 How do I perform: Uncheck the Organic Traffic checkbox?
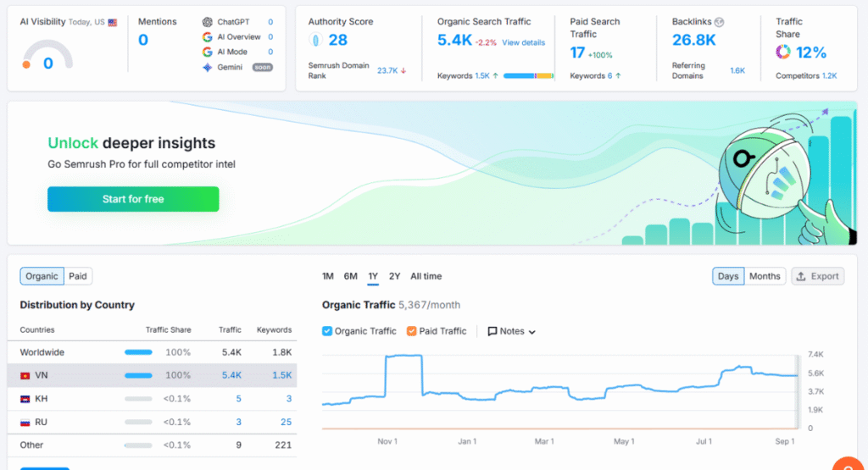[327, 331]
